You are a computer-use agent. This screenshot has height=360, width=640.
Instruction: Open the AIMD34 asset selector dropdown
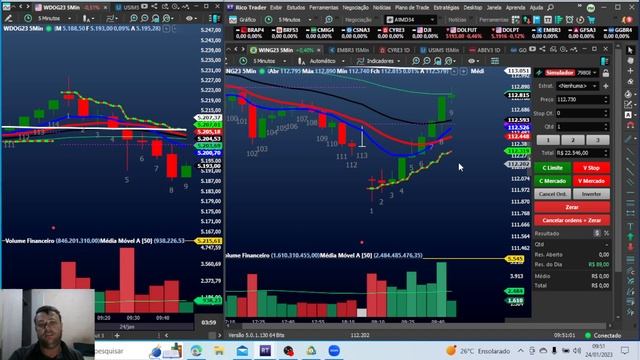click(432, 20)
